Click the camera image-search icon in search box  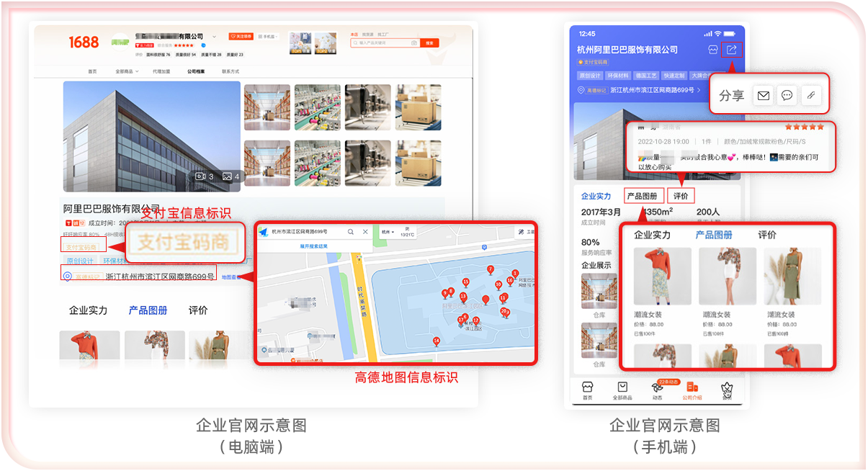click(x=414, y=42)
